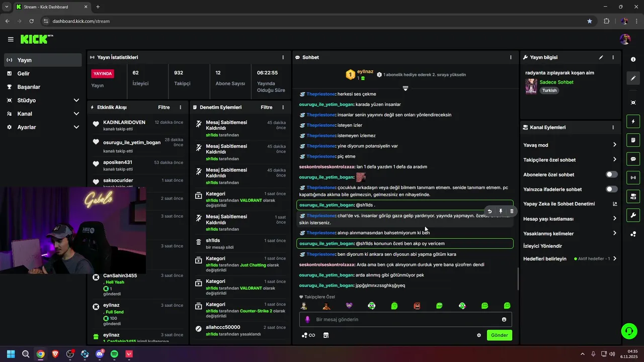Click the document note icon in right rail
The height and width of the screenshot is (362, 644).
pos(633,140)
